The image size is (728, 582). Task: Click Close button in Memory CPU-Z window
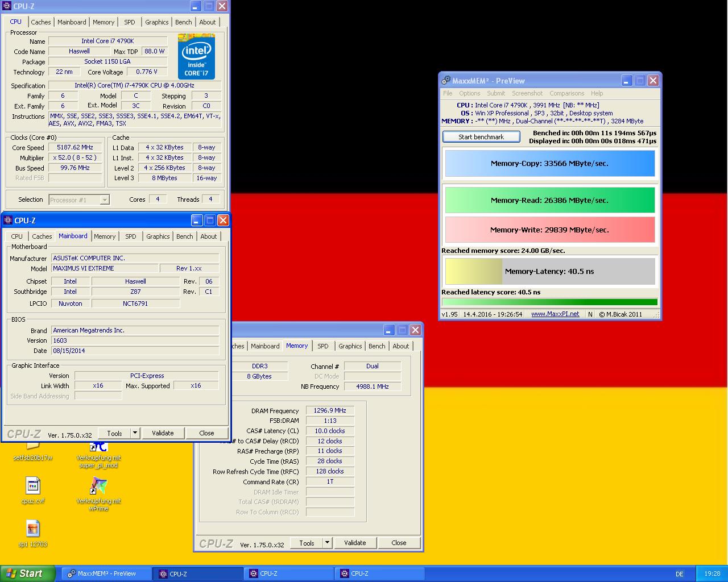[399, 543]
